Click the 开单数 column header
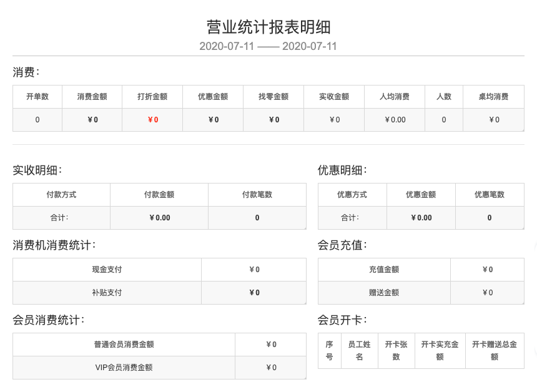Screen dimensions: 537x392 [37, 97]
